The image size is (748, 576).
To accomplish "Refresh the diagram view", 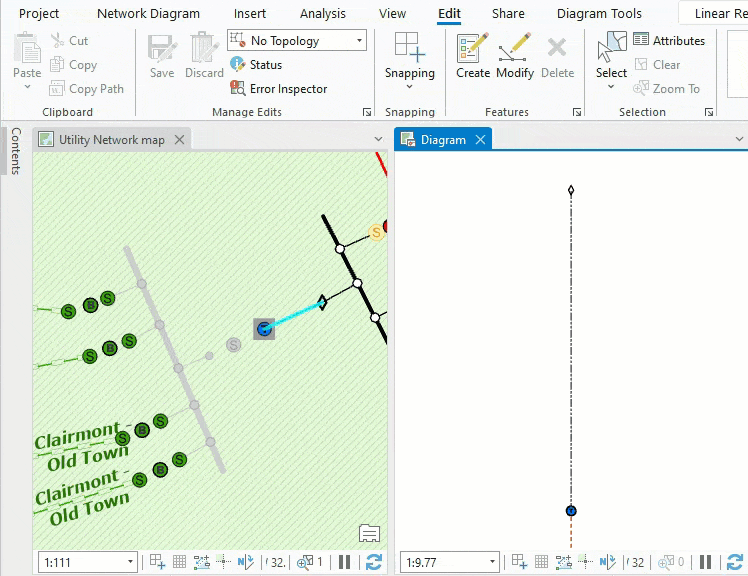I will point(735,562).
